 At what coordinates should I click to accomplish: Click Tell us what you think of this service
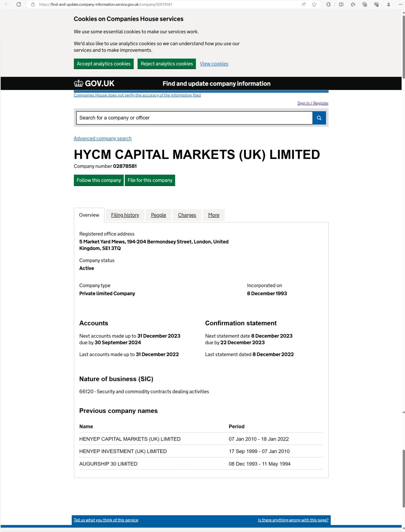pos(106,520)
